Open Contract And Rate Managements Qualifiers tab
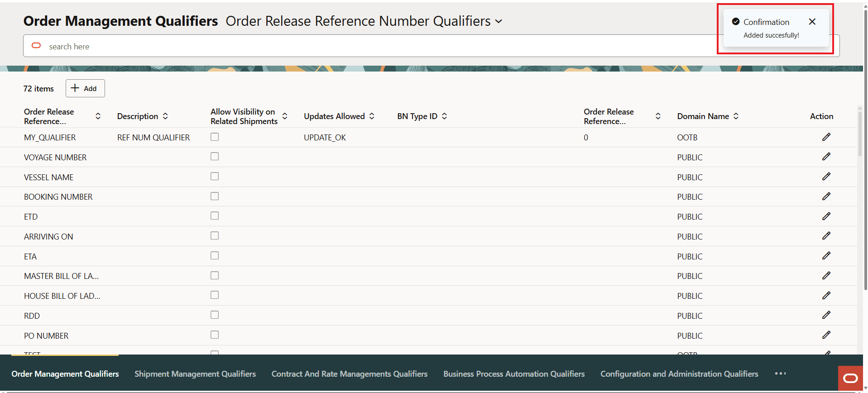 [x=350, y=374]
